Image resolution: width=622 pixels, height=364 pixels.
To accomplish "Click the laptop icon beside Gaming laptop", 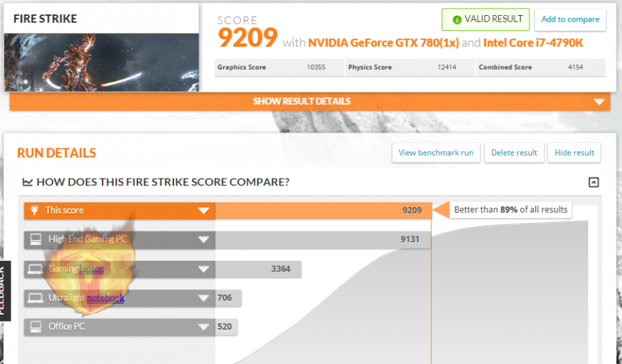I will pyautogui.click(x=35, y=269).
